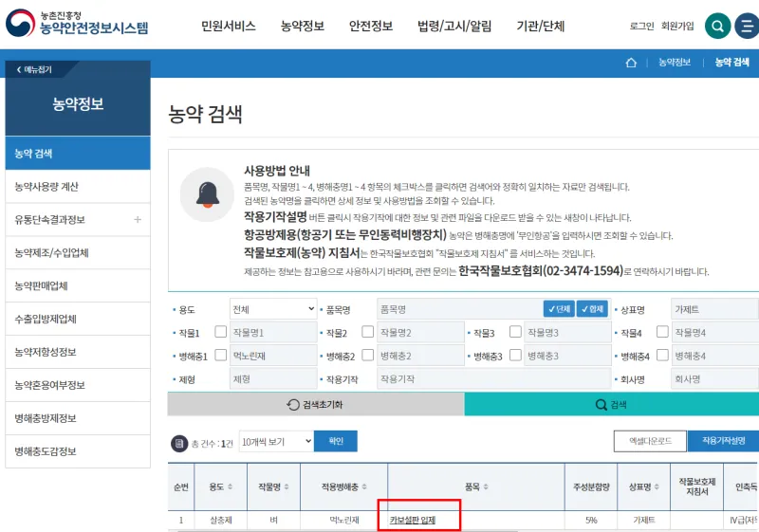
Task: Click the home breadcrumb icon
Action: coord(631,63)
